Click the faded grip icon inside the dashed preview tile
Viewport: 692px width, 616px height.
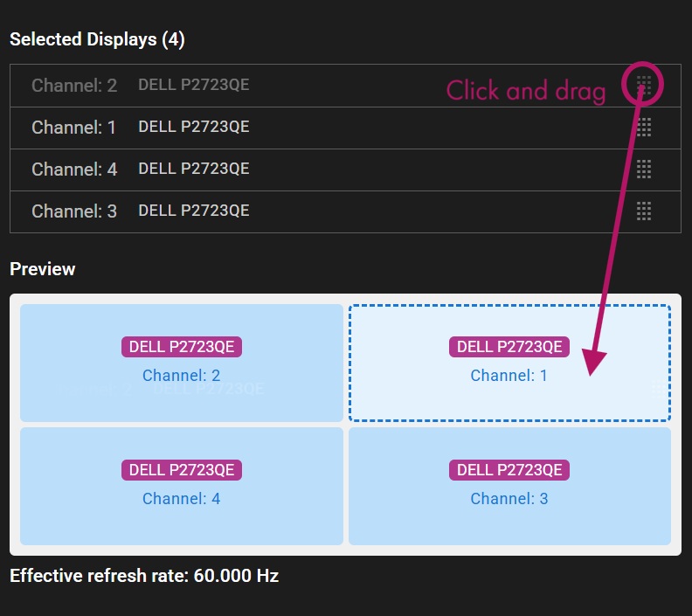point(658,390)
